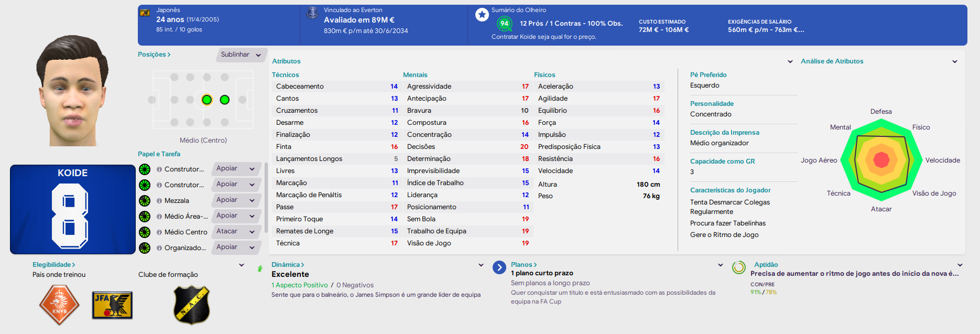Click the scout summary star icon

482,15
